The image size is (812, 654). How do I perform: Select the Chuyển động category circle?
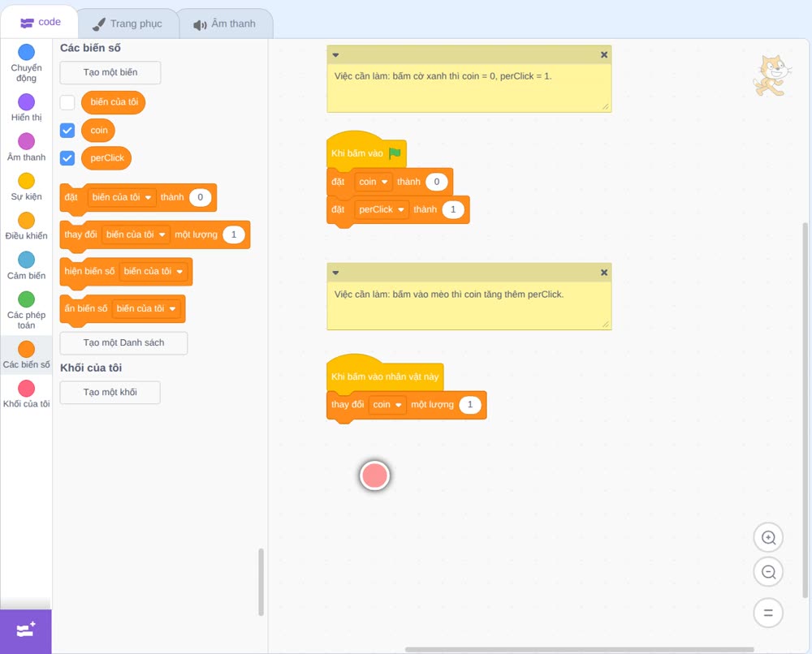pos(27,52)
